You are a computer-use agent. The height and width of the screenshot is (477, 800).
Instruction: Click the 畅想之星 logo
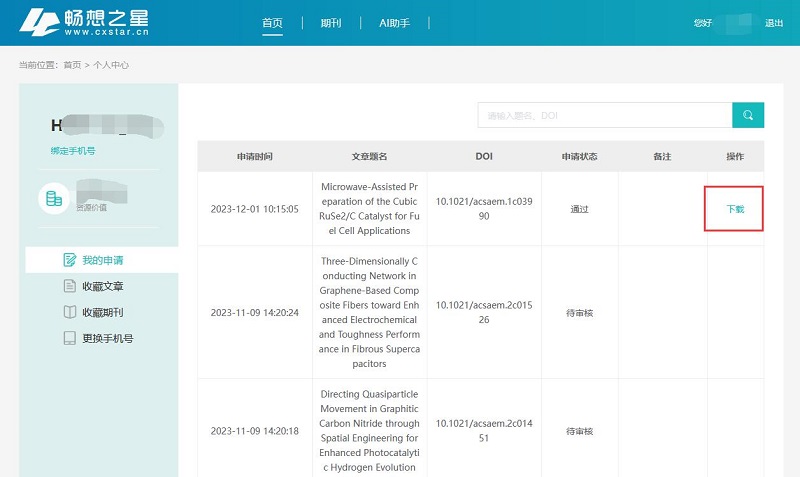click(x=84, y=22)
